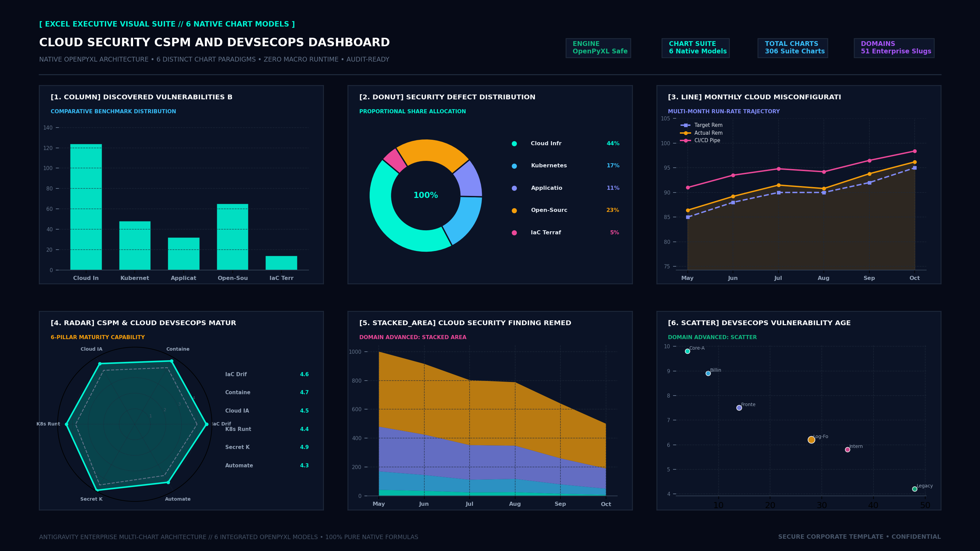Click the MULTI-MONTH RUN-RATE TRAJECTORY subtitle

coord(723,112)
